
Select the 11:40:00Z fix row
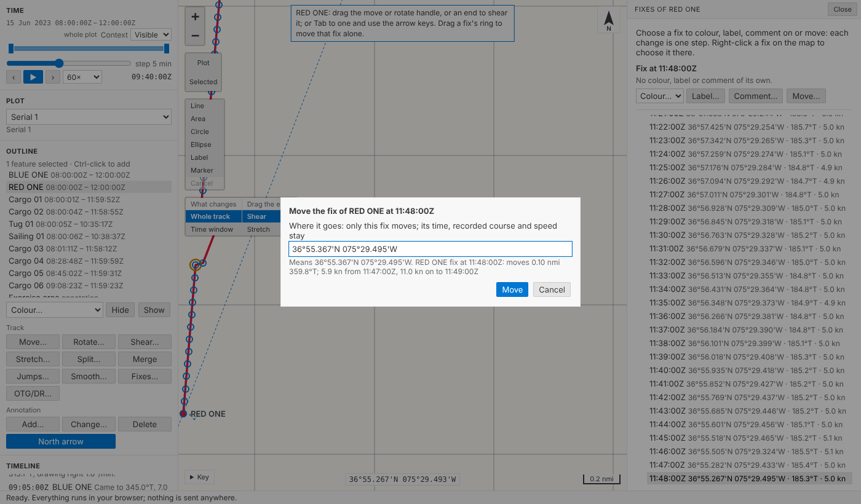[748, 371]
